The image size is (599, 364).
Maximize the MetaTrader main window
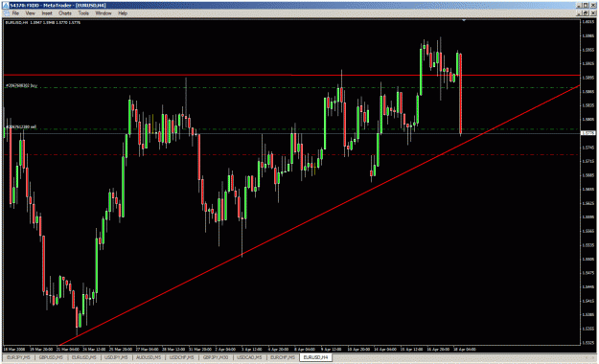coord(586,6)
